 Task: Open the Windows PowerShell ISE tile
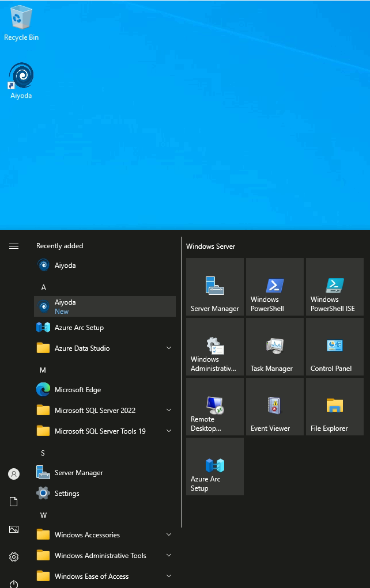335,287
